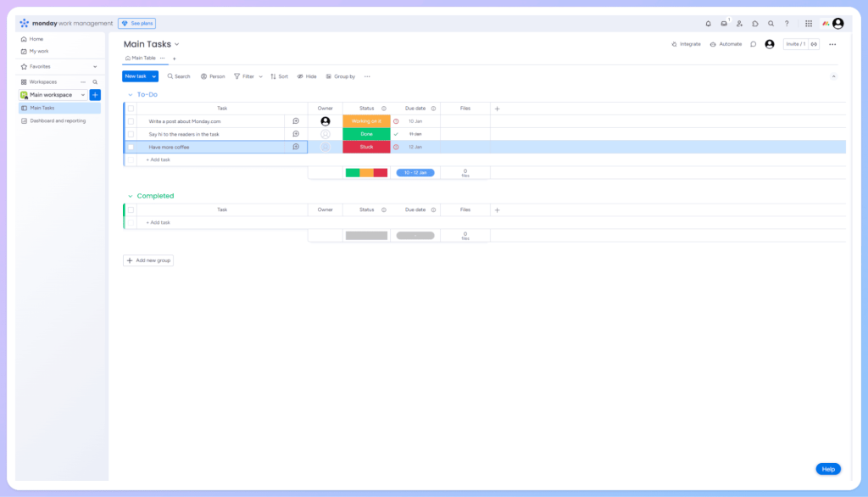Click the Group by toolbar option
Viewport: 868px width, 497px height.
point(341,76)
